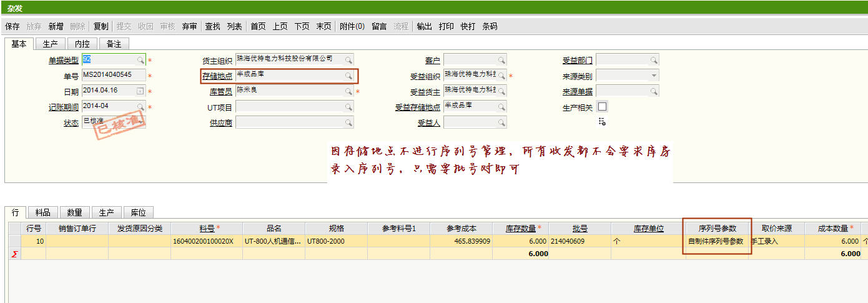The image size is (868, 303).
Task: Open the 来源单据 lookup icon
Action: pos(653,91)
